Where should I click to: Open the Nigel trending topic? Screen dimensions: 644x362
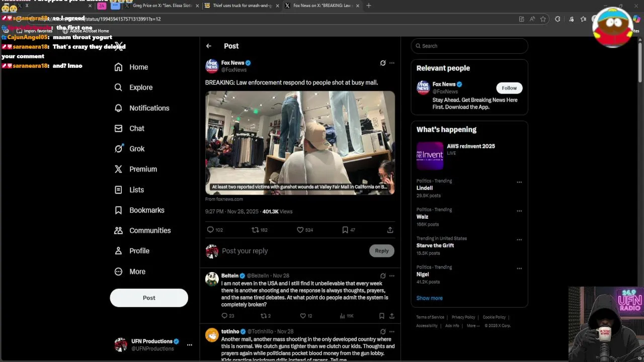click(x=423, y=275)
